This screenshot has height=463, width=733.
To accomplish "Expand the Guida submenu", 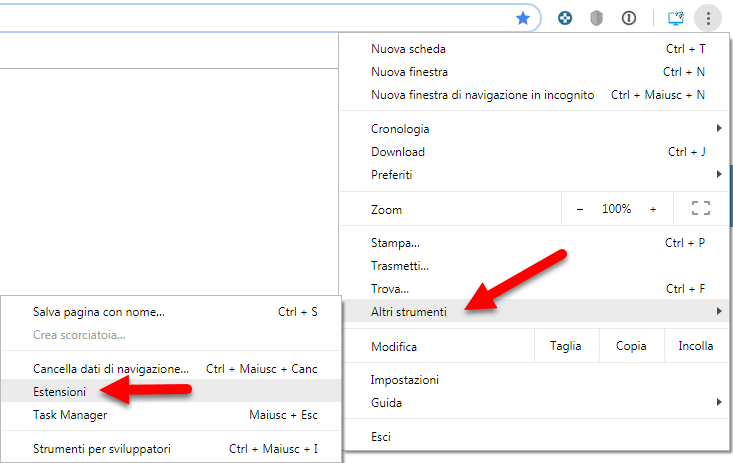I will pyautogui.click(x=534, y=403).
